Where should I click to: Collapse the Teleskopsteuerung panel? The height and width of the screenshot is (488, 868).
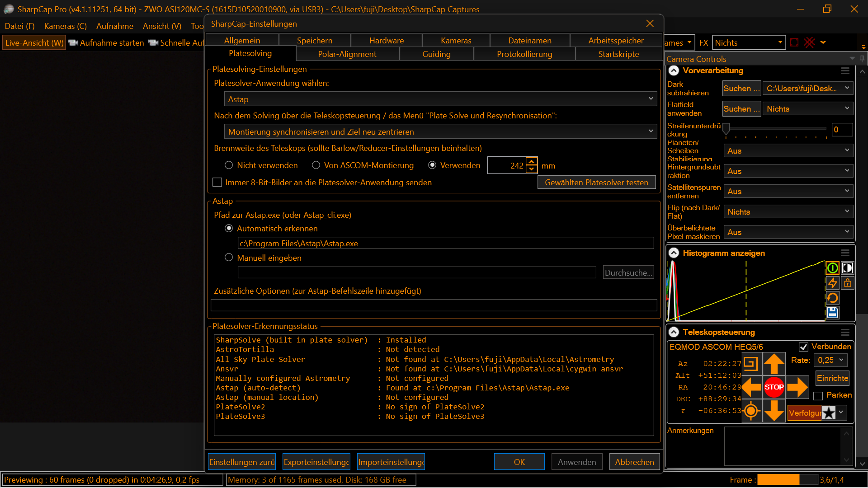click(674, 332)
